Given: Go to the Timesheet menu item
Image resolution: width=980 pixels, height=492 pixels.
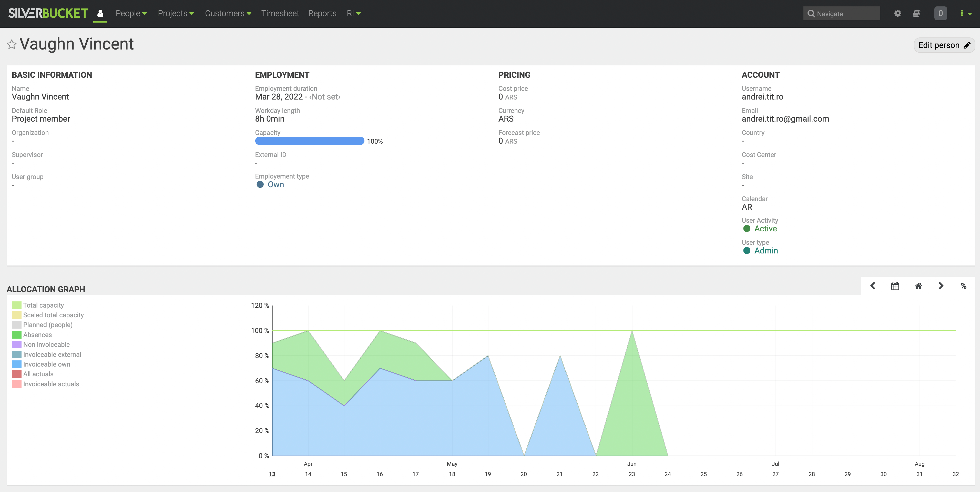Looking at the screenshot, I should tap(280, 13).
